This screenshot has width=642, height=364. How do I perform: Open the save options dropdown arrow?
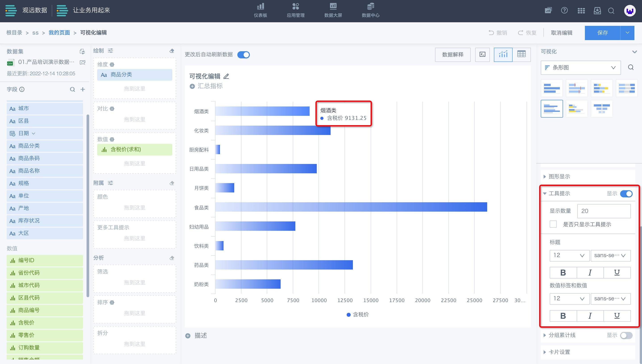coord(628,33)
